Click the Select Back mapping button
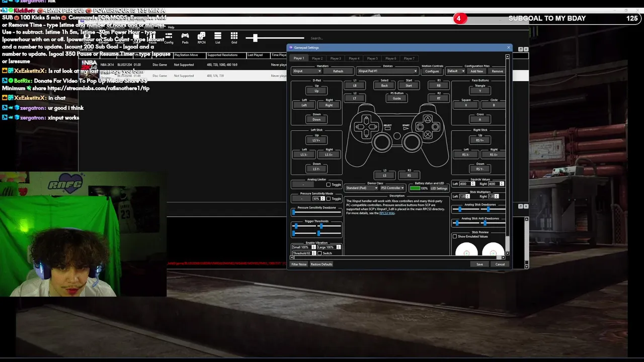Image resolution: width=644 pixels, height=362 pixels. click(x=384, y=85)
